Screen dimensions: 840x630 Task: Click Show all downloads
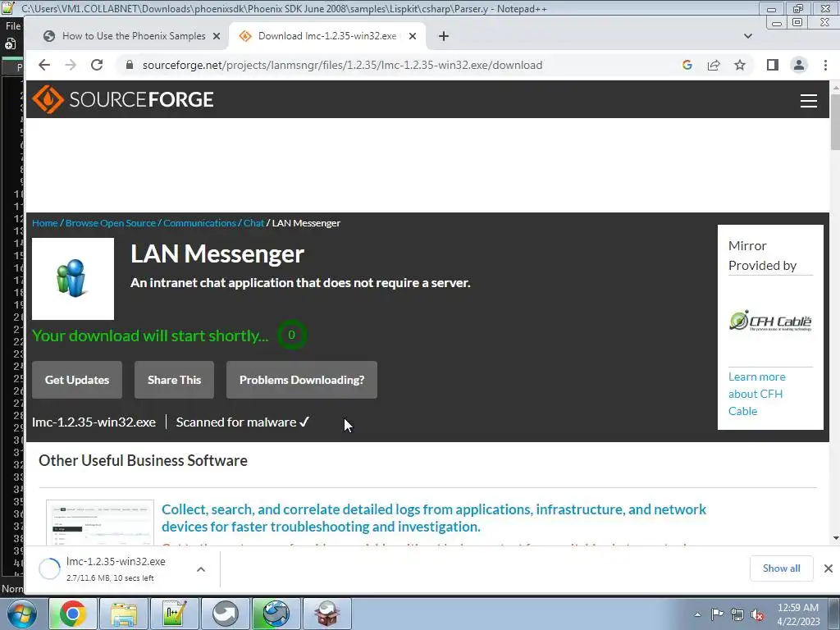click(781, 568)
